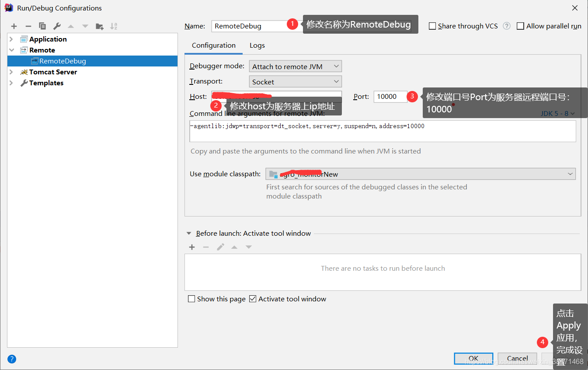Move configuration down arrow in left toolbar

pos(85,26)
